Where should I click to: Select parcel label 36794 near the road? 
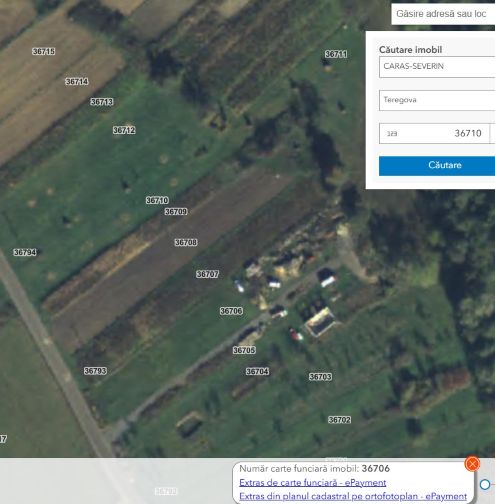coord(25,252)
